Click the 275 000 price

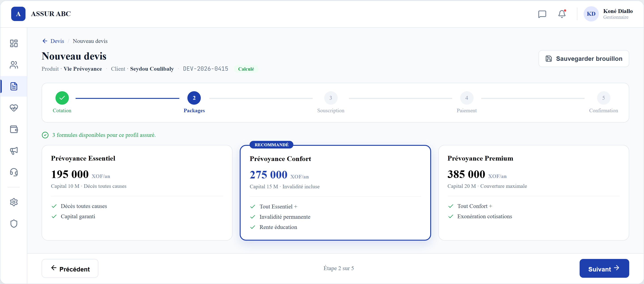point(269,175)
